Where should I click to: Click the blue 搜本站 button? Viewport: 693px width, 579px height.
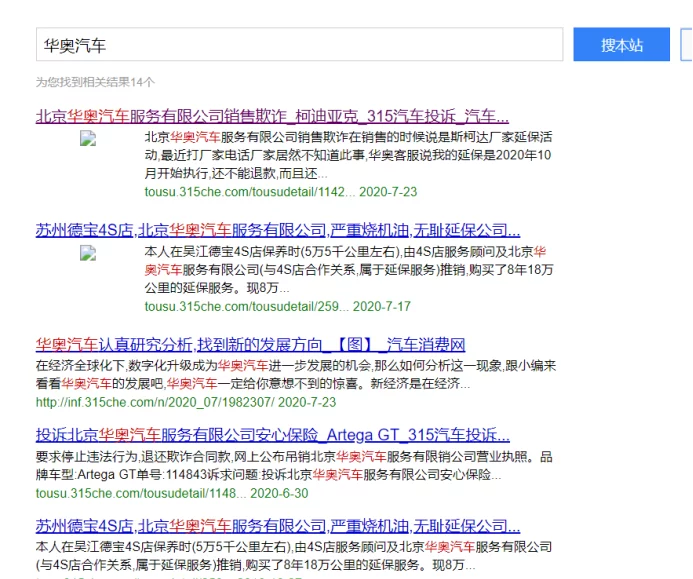(x=621, y=45)
